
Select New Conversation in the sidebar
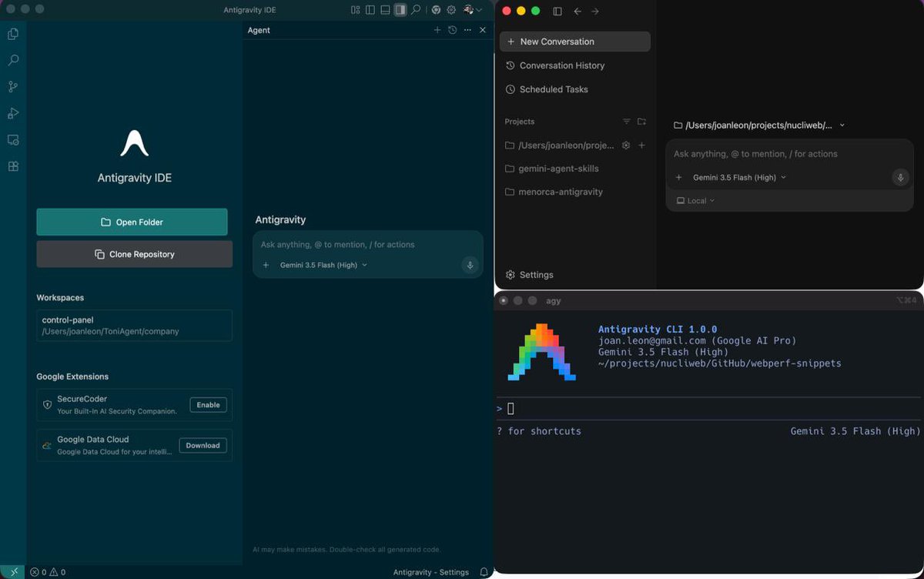575,42
